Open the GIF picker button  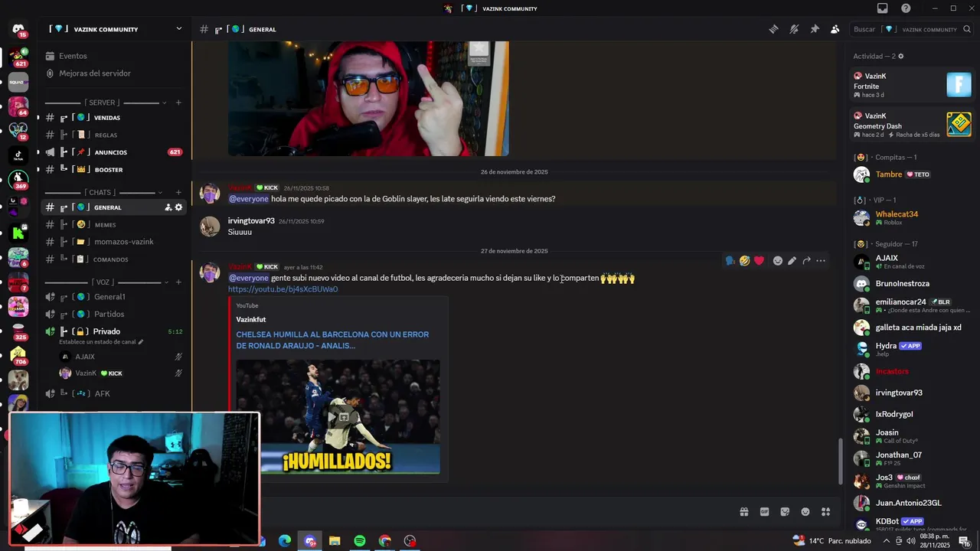click(x=764, y=512)
